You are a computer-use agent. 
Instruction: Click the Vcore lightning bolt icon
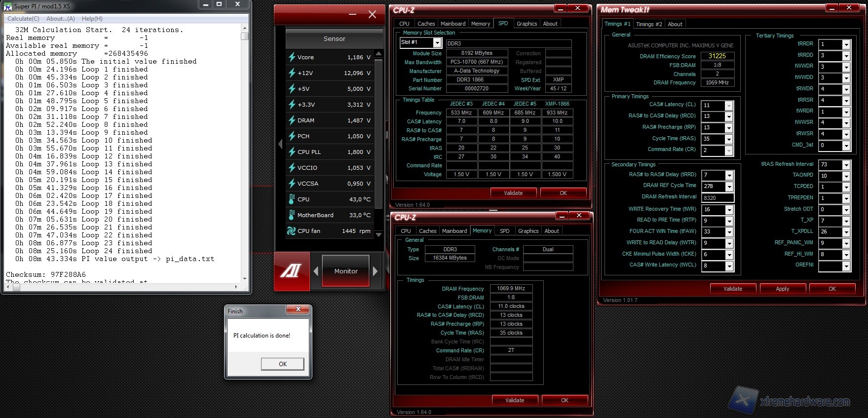[x=292, y=57]
